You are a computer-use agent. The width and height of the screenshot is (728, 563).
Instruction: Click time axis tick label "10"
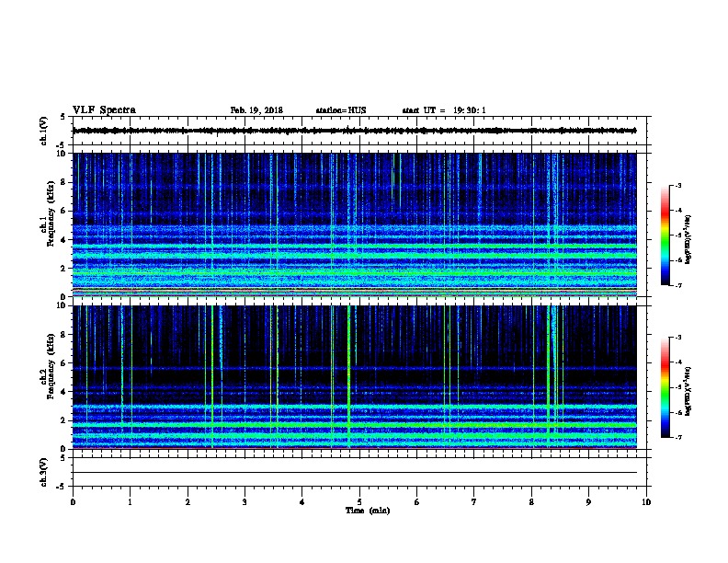tap(646, 502)
